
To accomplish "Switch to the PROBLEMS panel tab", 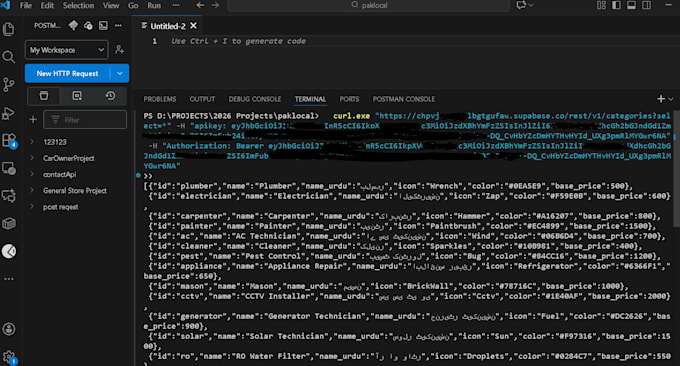I will coord(160,99).
